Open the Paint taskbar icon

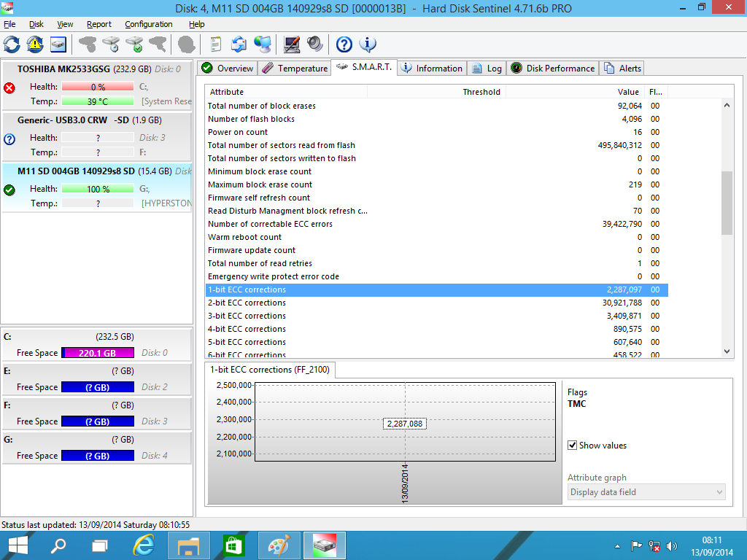(x=279, y=545)
